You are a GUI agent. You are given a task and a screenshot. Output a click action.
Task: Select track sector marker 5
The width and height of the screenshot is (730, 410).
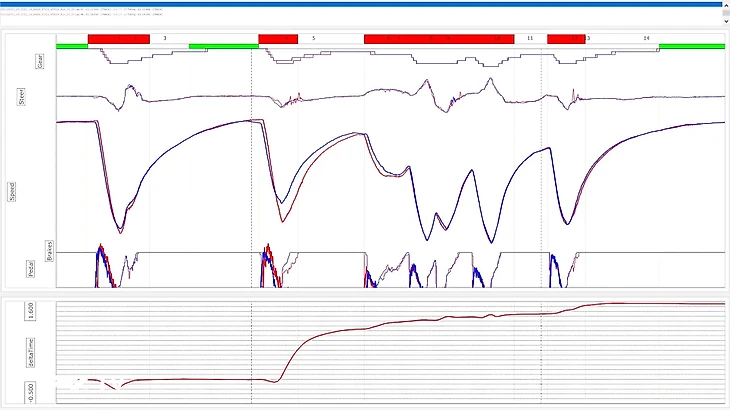tap(313, 38)
